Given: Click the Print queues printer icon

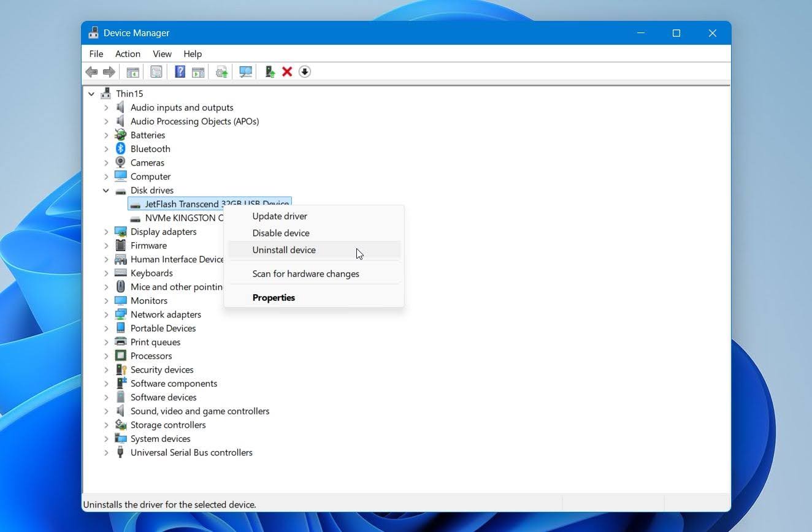Looking at the screenshot, I should 120,342.
